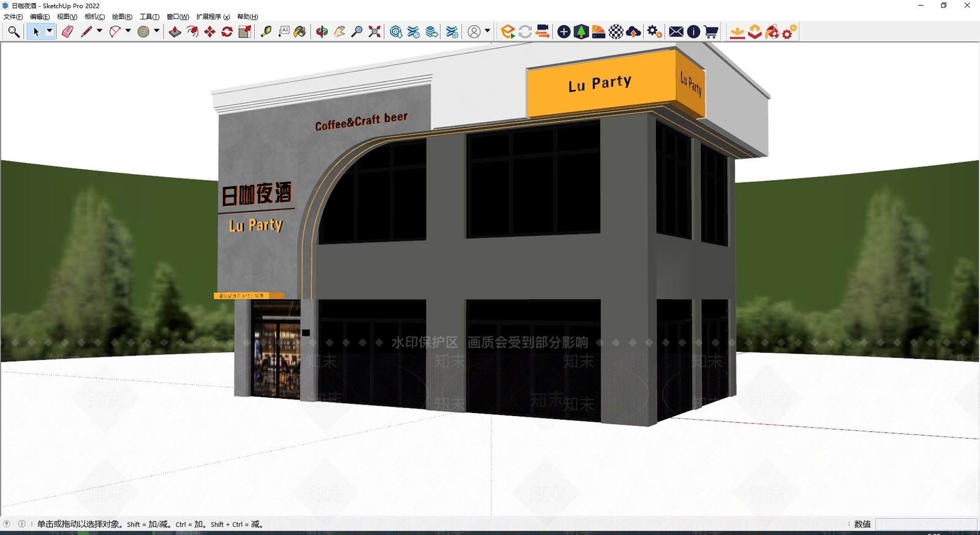The width and height of the screenshot is (980, 535).
Task: Expand the Arc tool dropdown arrow
Action: 128,31
